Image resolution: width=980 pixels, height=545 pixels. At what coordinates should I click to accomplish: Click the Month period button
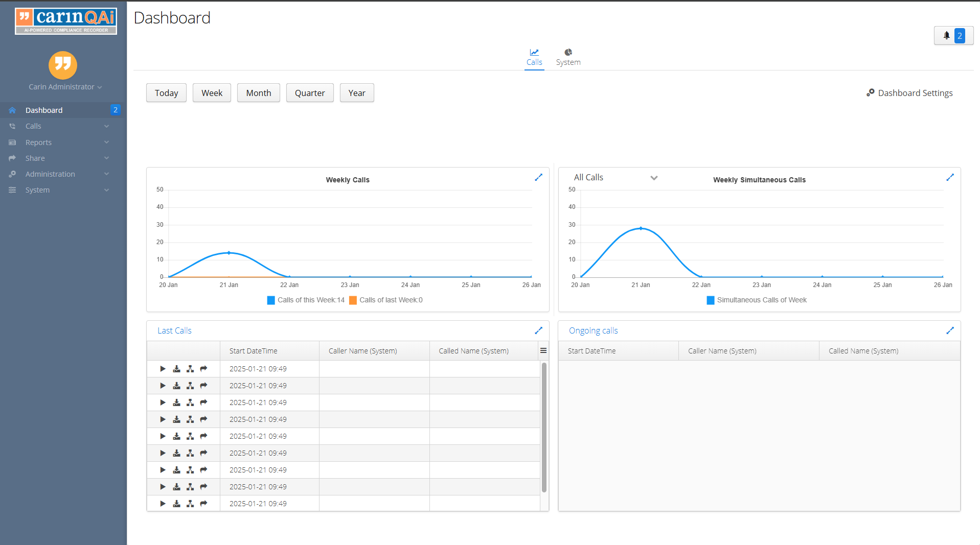[x=258, y=93]
